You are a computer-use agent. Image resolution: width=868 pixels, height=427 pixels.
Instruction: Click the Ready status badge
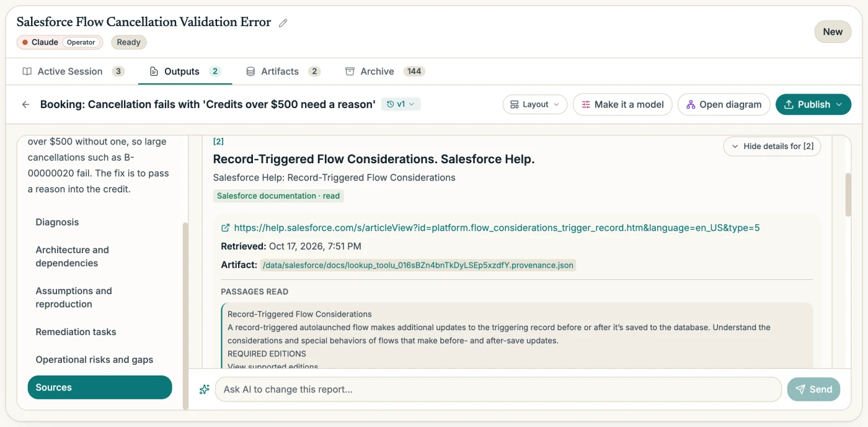(128, 42)
